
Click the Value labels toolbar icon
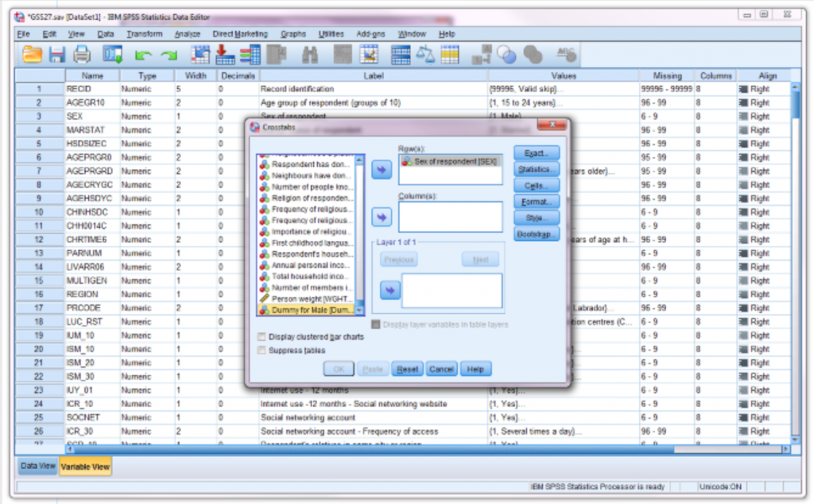pyautogui.click(x=481, y=55)
